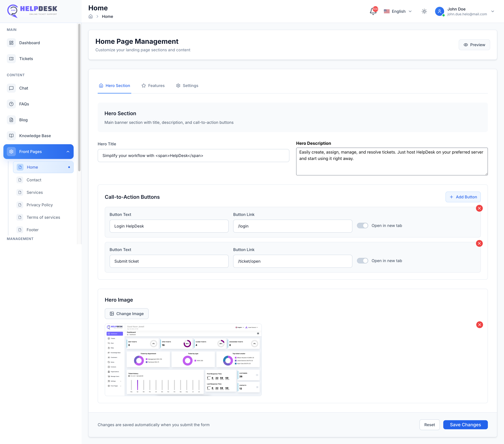Open the English language dropdown
This screenshot has width=504, height=444.
[x=398, y=11]
